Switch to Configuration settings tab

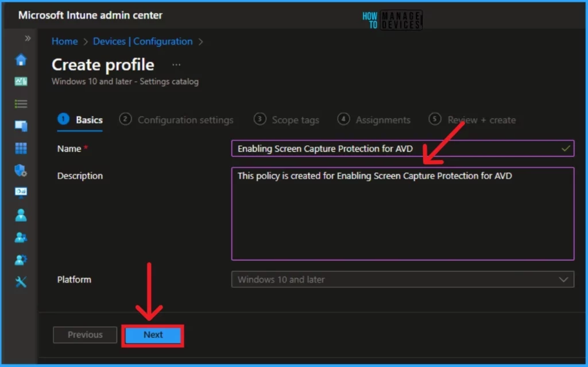click(176, 119)
